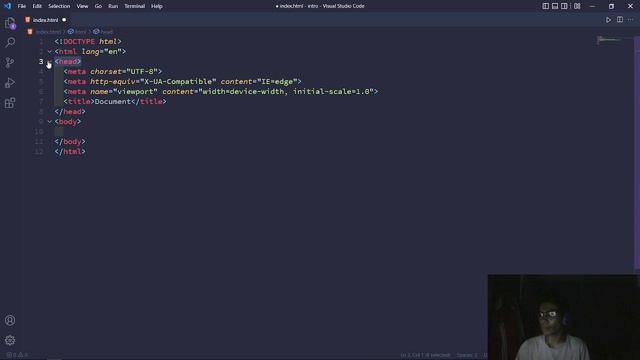Click the lang="en" attribute

[101, 51]
